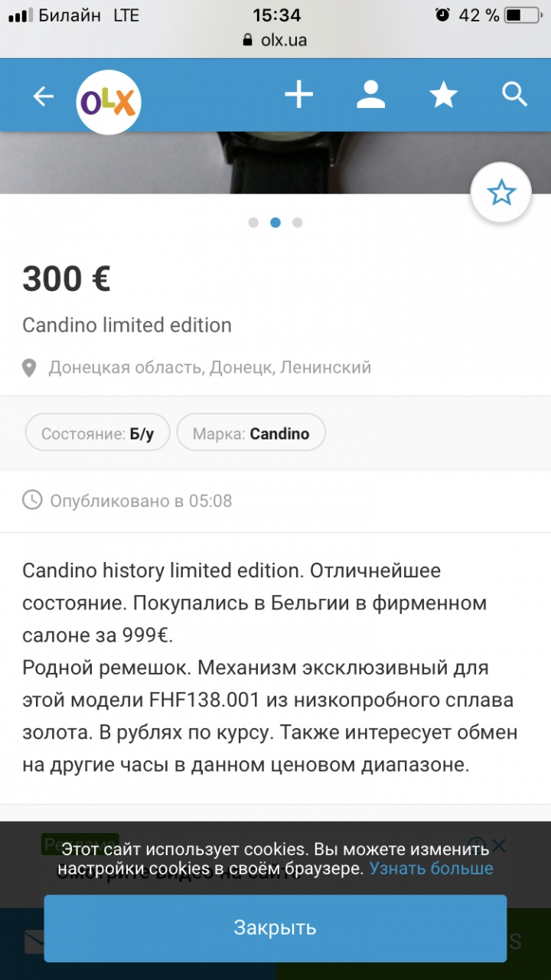
Task: Tap the "Candino limited edition" listing title
Action: [x=127, y=325]
